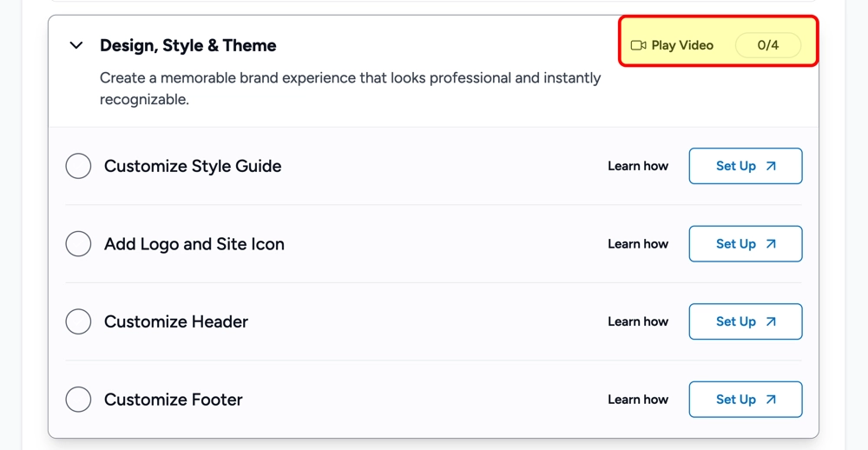868x450 pixels.
Task: Tick the Customize Footer completion circle
Action: point(78,400)
